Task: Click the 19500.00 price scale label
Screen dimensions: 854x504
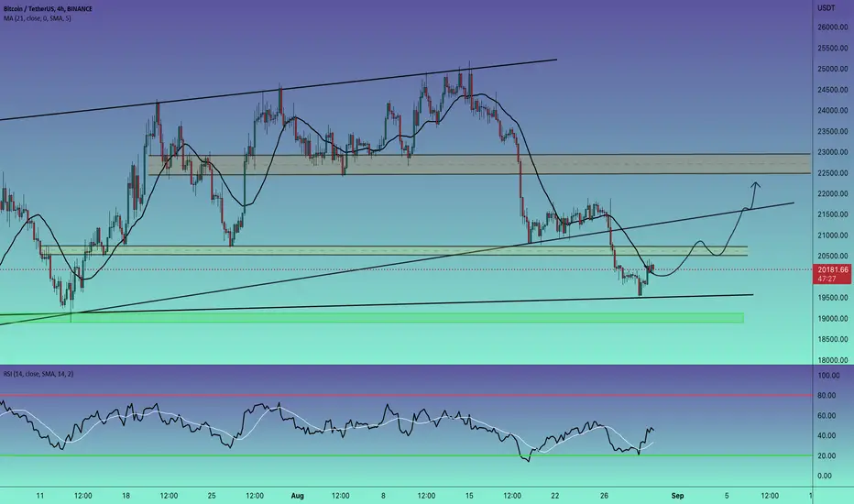Action: (833, 298)
